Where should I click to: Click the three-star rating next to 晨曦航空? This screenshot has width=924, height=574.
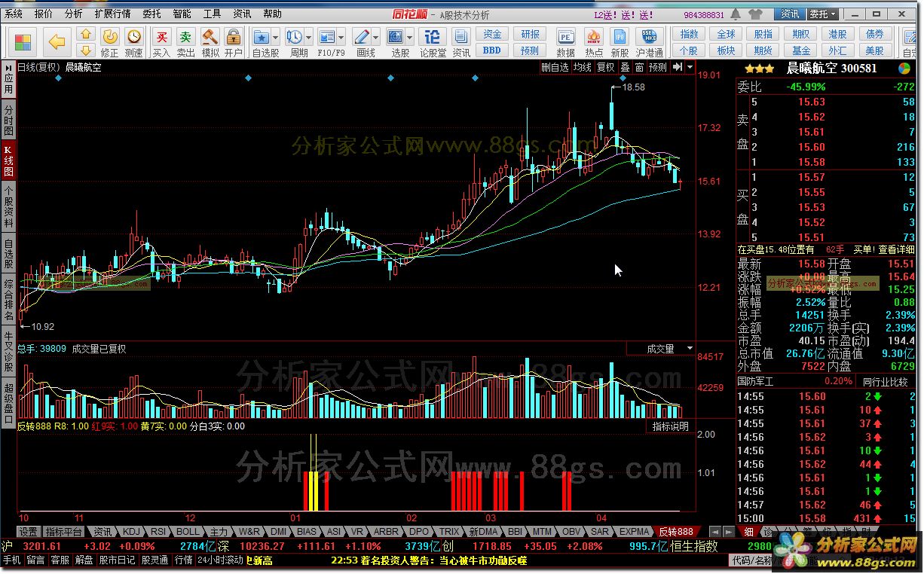pos(759,68)
